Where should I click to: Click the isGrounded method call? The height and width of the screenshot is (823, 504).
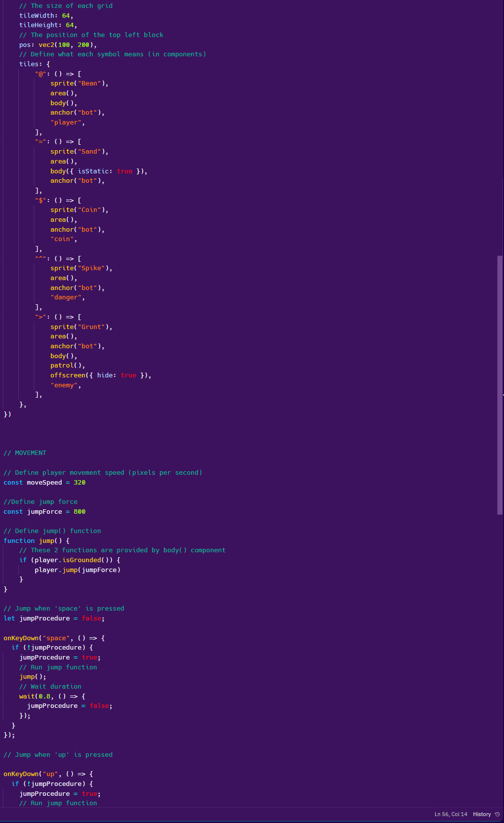coord(81,560)
